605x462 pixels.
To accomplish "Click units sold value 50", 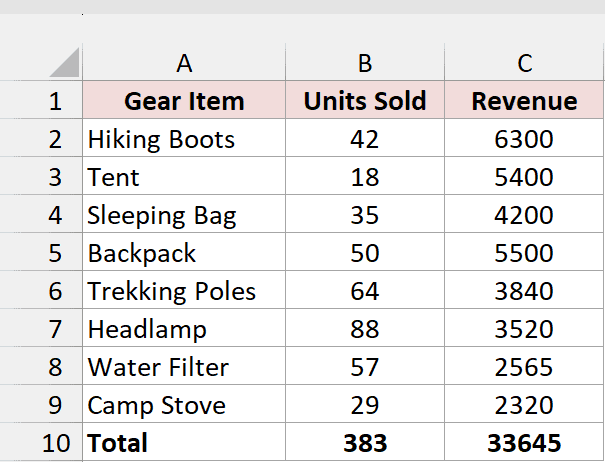I will [365, 252].
